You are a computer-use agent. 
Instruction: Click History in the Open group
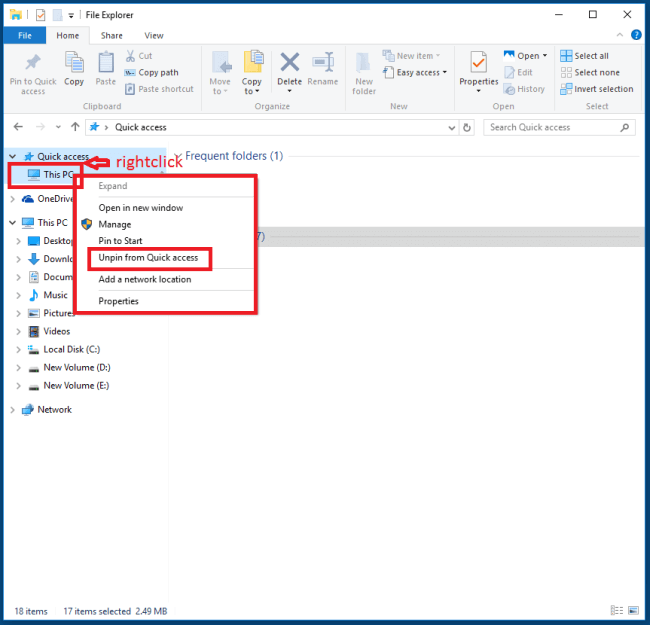pyautogui.click(x=524, y=89)
